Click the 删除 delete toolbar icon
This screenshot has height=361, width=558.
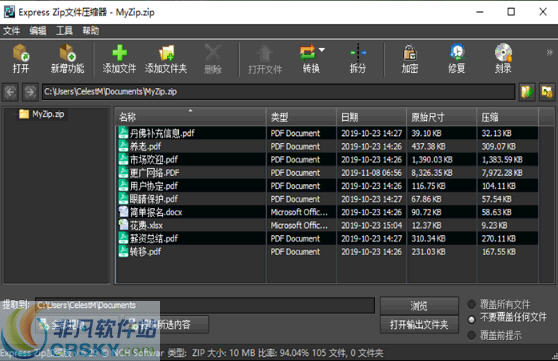click(213, 58)
